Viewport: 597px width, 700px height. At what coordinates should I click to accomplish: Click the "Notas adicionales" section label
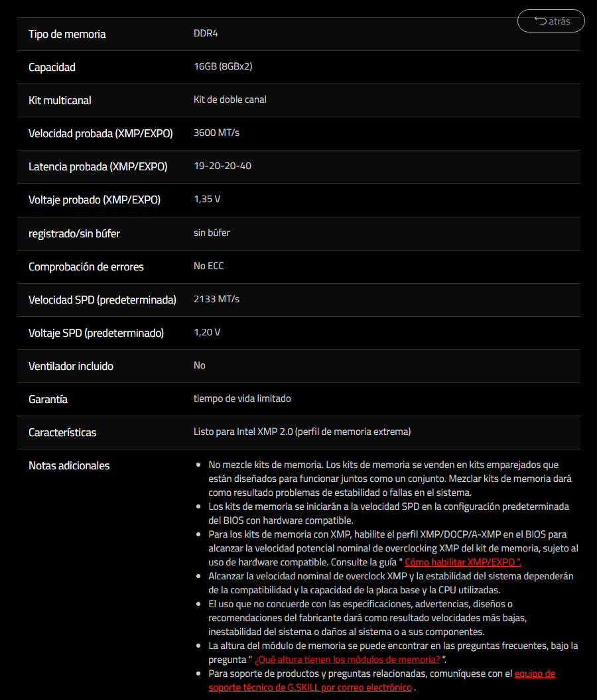coord(69,465)
